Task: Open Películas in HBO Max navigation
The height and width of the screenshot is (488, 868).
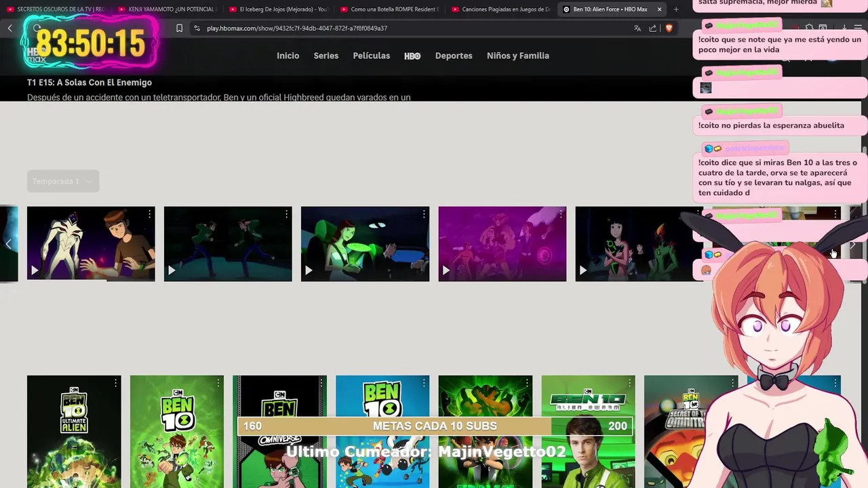Action: point(372,56)
